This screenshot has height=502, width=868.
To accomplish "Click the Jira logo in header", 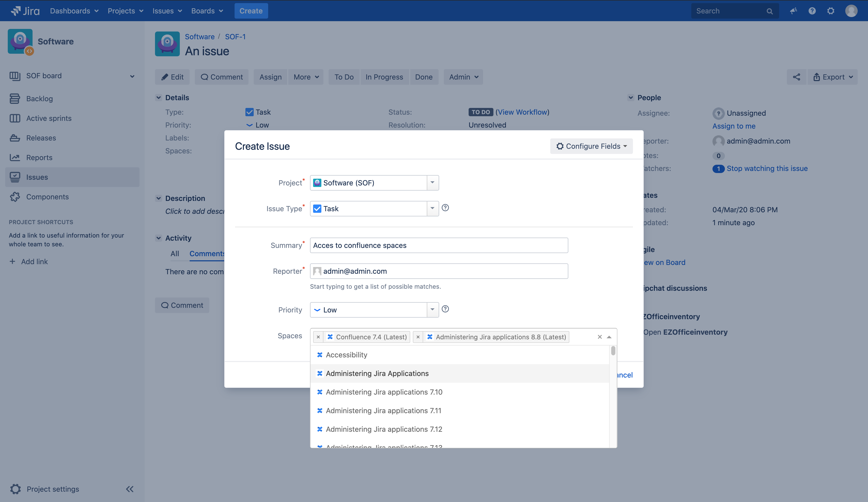I will click(x=25, y=11).
